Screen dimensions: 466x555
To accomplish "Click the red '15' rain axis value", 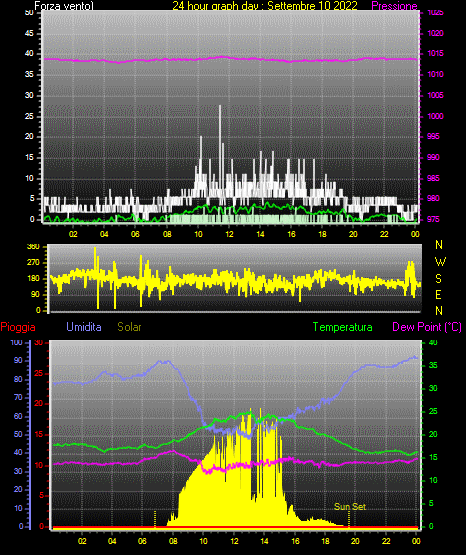I will (x=39, y=434).
